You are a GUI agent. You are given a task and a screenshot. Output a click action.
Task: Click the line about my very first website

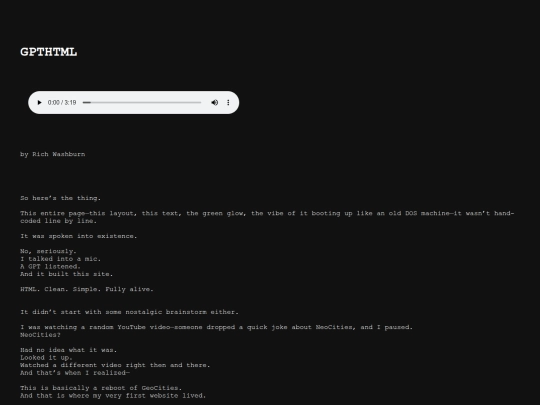[x=113, y=395]
